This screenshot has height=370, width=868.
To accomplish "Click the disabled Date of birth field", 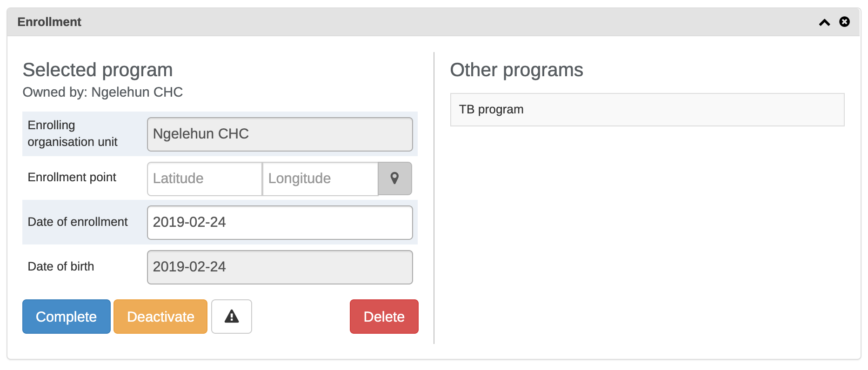I will [x=280, y=267].
